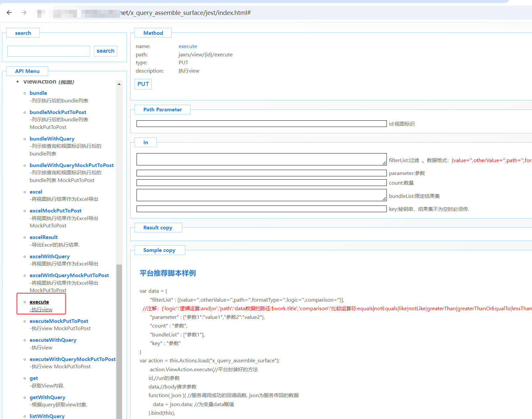
Task: Click the bundleList:限定结果集 label
Action: (x=414, y=196)
